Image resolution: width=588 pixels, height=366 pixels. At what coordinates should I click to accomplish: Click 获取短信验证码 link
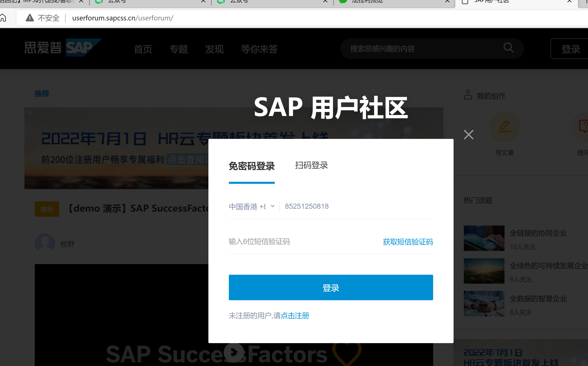click(x=408, y=242)
